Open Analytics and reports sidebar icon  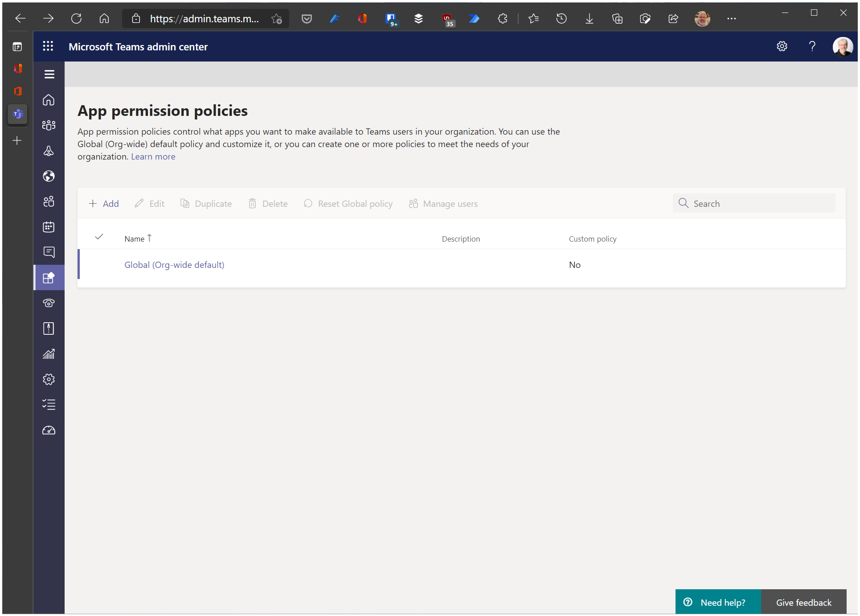[49, 354]
